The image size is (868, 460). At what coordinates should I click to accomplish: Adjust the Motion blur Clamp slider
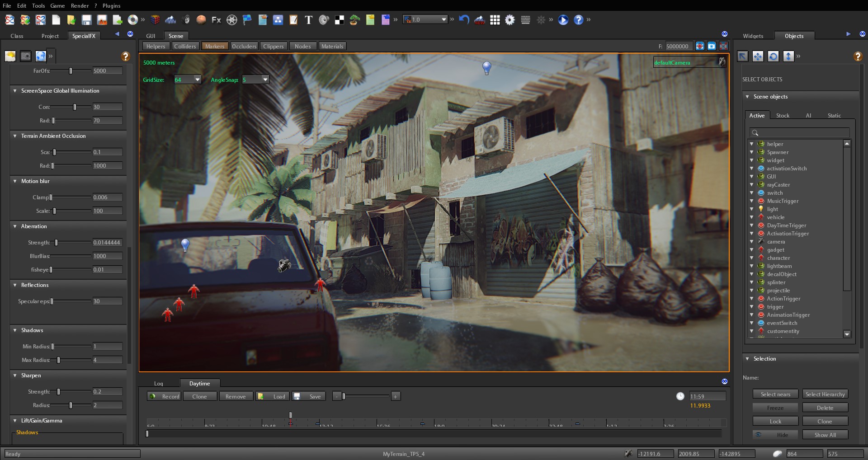click(51, 197)
